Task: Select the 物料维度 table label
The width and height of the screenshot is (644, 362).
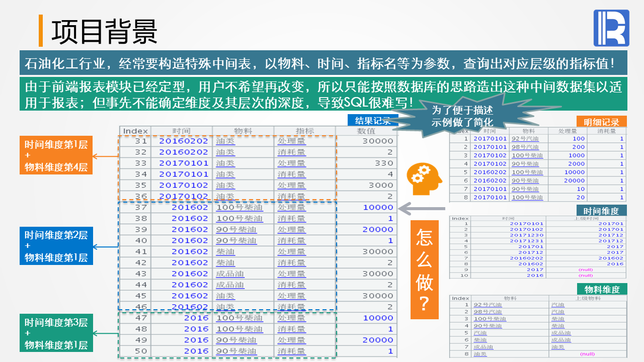Action: pyautogui.click(x=602, y=289)
